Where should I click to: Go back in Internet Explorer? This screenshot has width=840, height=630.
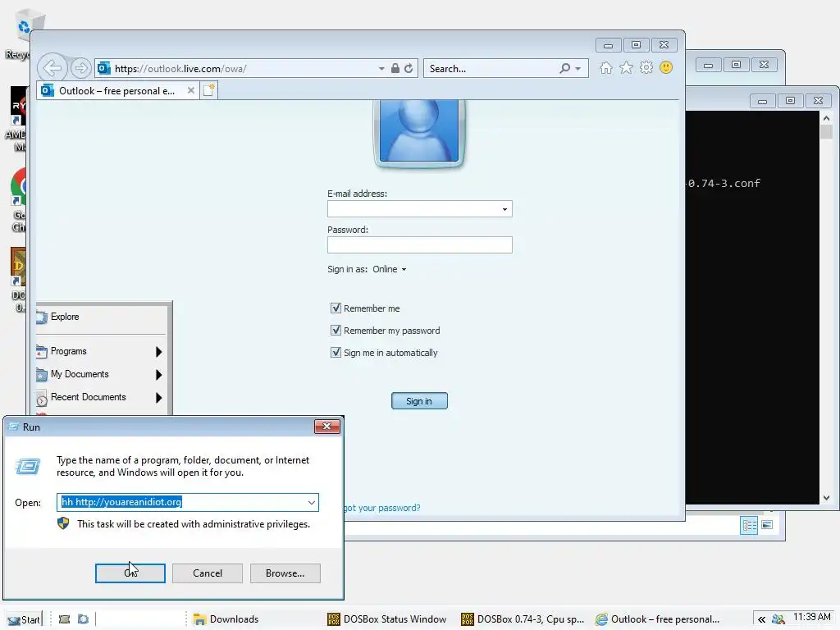[x=52, y=68]
